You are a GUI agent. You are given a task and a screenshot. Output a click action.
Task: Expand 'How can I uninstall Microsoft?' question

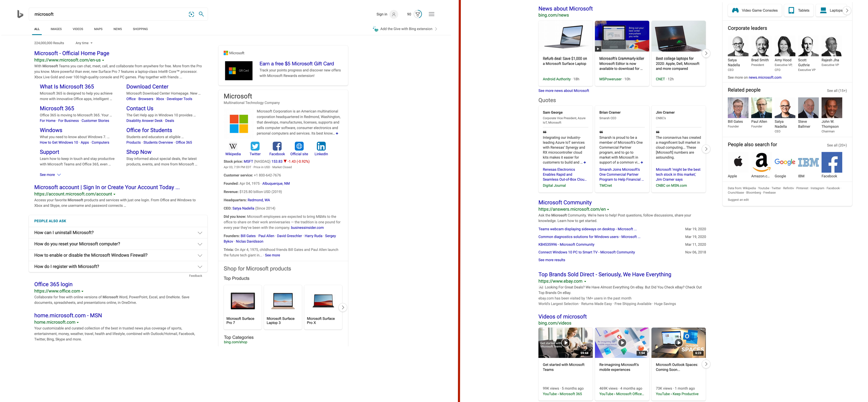pyautogui.click(x=200, y=233)
